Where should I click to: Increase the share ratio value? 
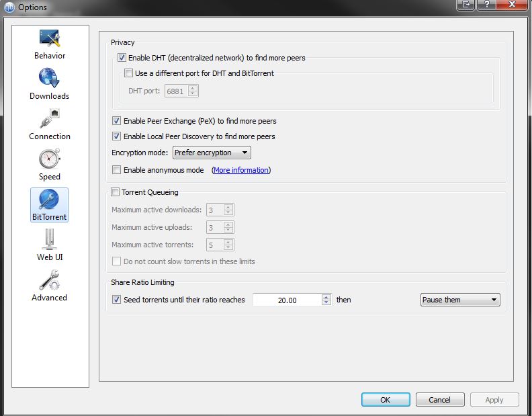click(326, 297)
